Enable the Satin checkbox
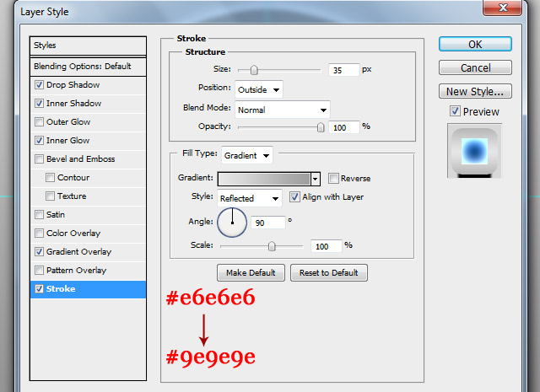Image resolution: width=540 pixels, height=392 pixels. [40, 215]
